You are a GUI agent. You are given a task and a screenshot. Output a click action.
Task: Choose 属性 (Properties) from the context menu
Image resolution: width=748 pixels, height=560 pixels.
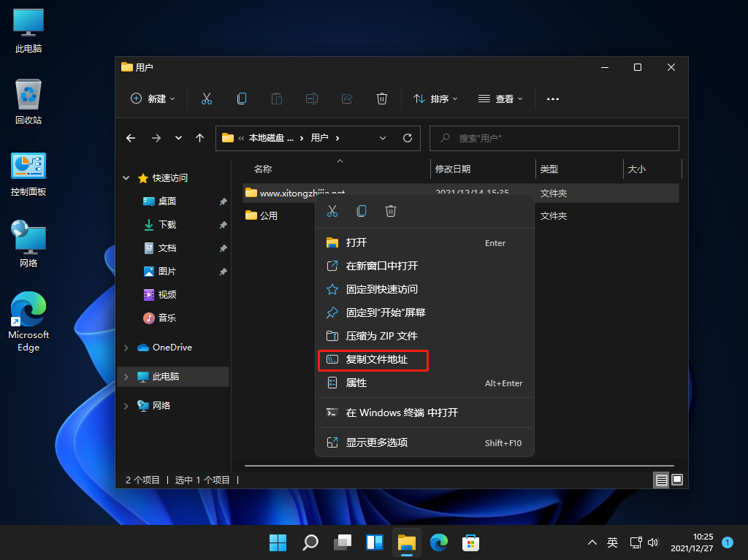tap(356, 383)
